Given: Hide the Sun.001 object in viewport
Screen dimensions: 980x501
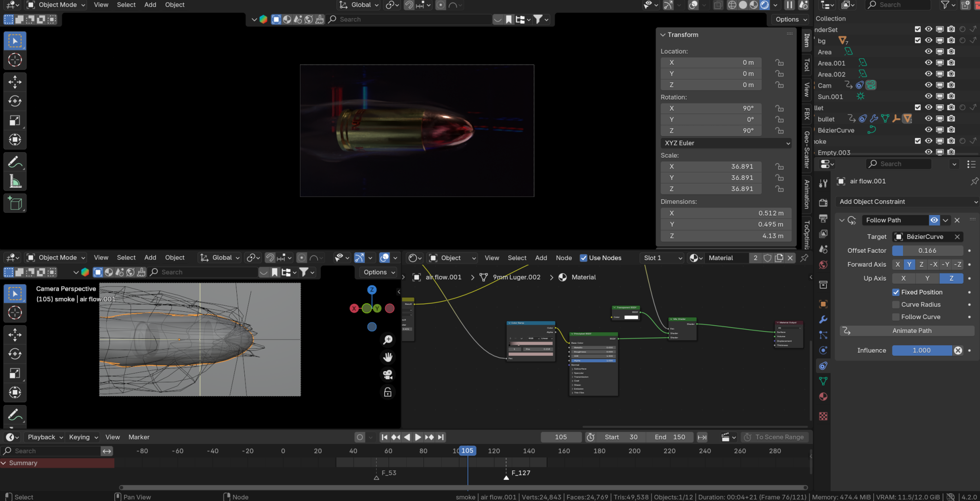Looking at the screenshot, I should pyautogui.click(x=928, y=96).
